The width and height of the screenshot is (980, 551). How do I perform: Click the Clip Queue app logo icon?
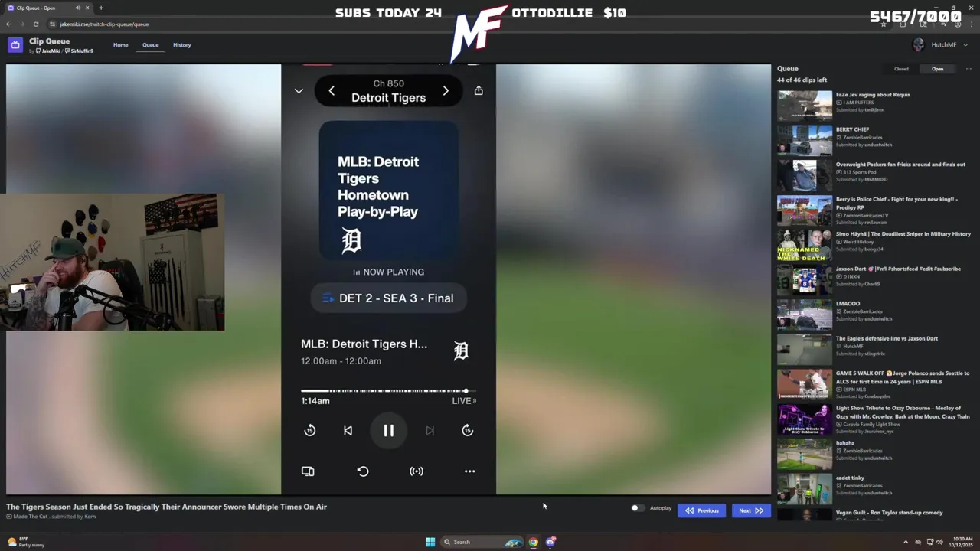tap(15, 45)
